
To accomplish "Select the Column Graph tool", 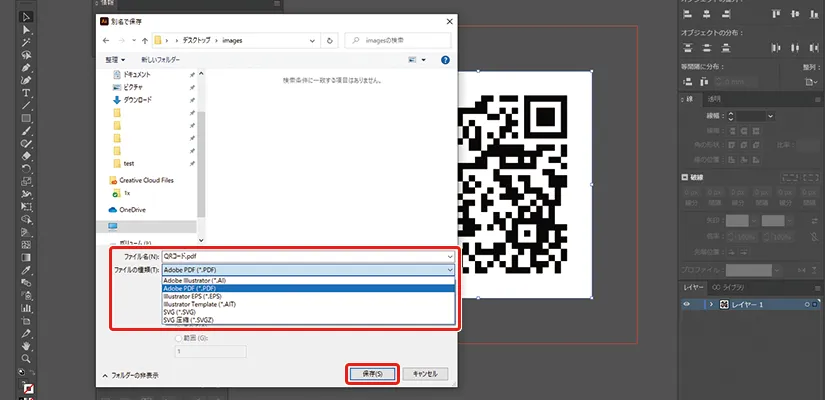I will (x=26, y=308).
